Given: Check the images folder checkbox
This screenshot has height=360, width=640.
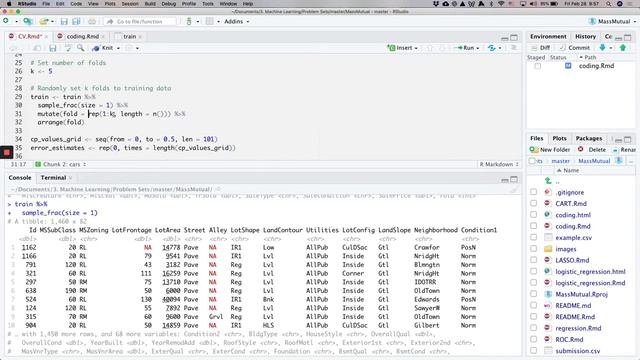Looking at the screenshot, I should [533, 249].
